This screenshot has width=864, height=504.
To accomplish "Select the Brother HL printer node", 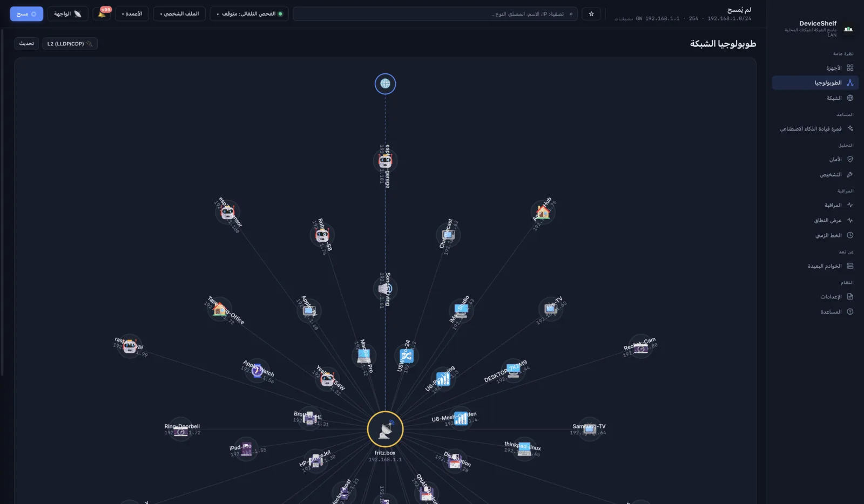I will tap(310, 418).
